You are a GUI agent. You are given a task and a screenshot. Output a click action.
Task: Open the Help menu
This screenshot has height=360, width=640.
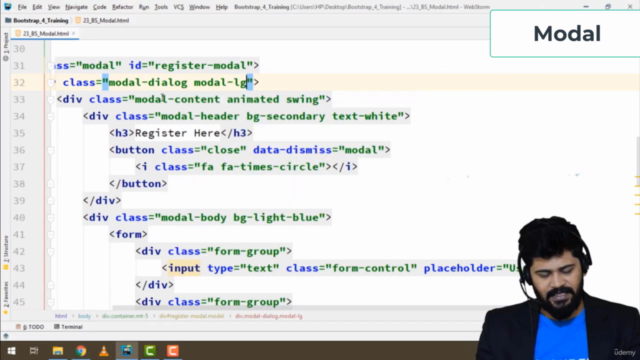[x=222, y=7]
